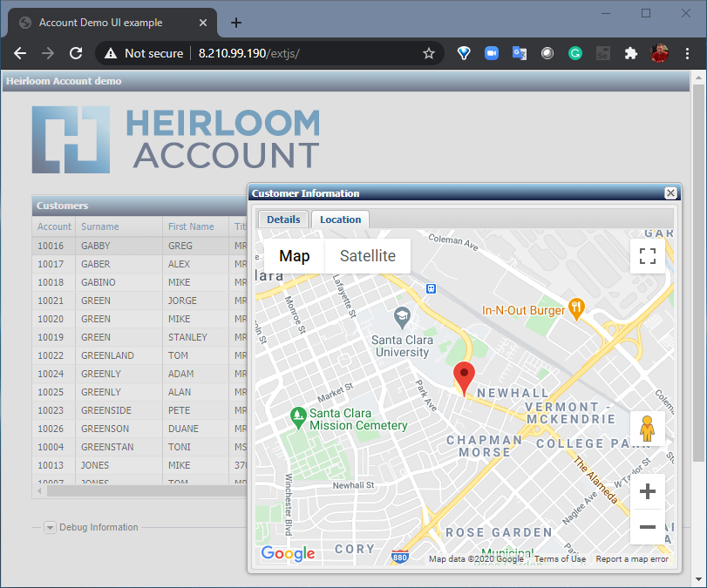The width and height of the screenshot is (707, 588).
Task: Click the Map data ©2020 Google text
Action: (x=476, y=559)
